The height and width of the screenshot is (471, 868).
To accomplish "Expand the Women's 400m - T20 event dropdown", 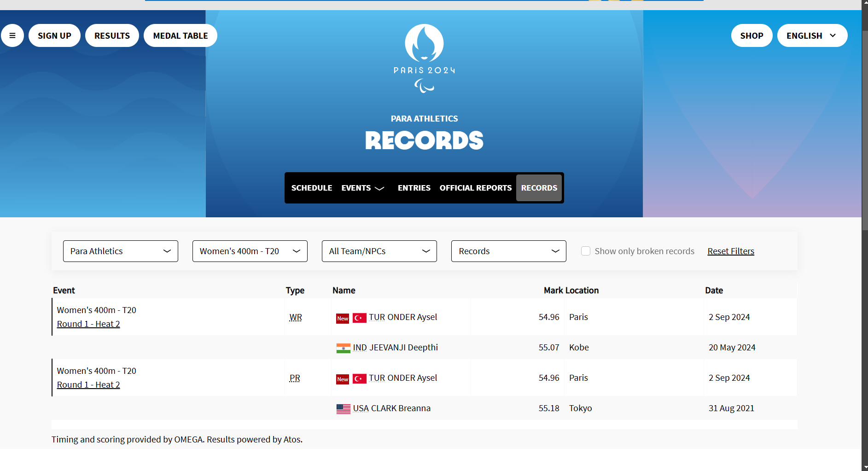I will (250, 251).
